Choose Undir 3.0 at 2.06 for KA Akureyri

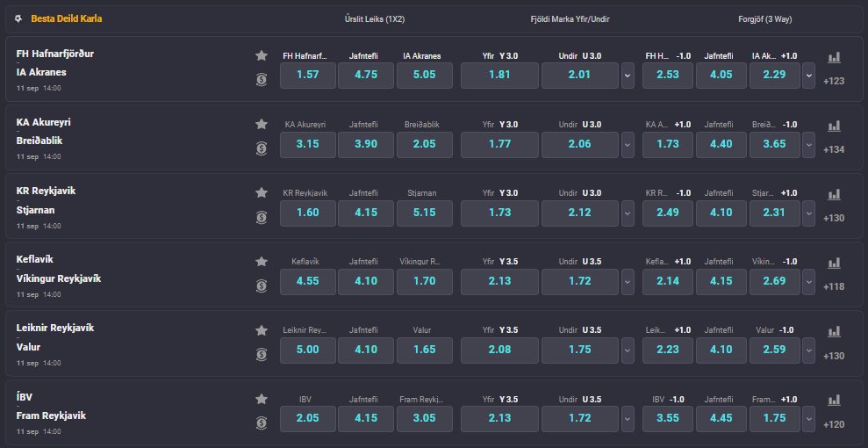coord(579,145)
